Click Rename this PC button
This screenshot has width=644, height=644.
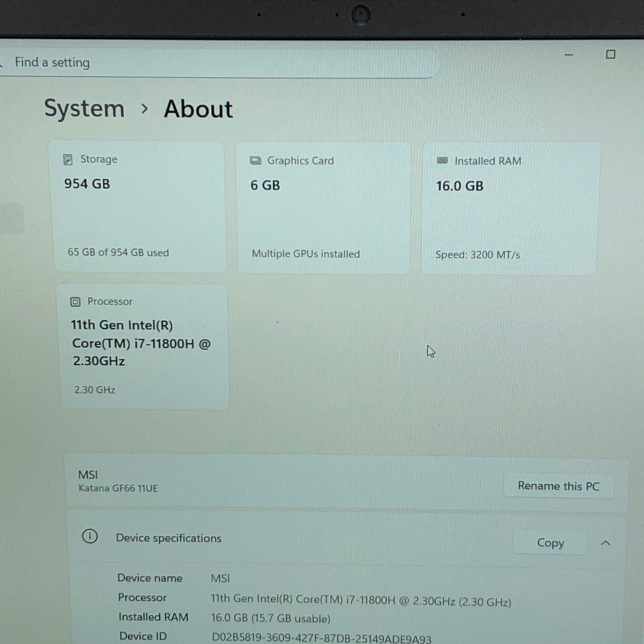point(559,486)
